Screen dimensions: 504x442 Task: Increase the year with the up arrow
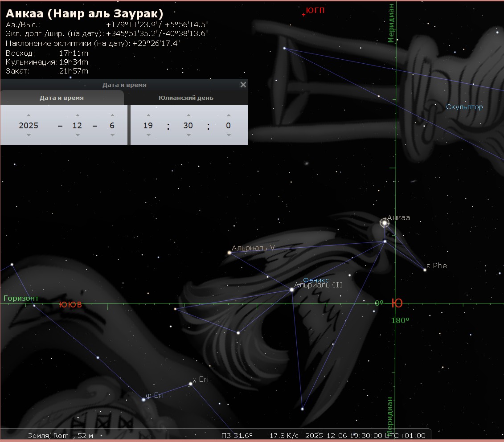point(29,115)
